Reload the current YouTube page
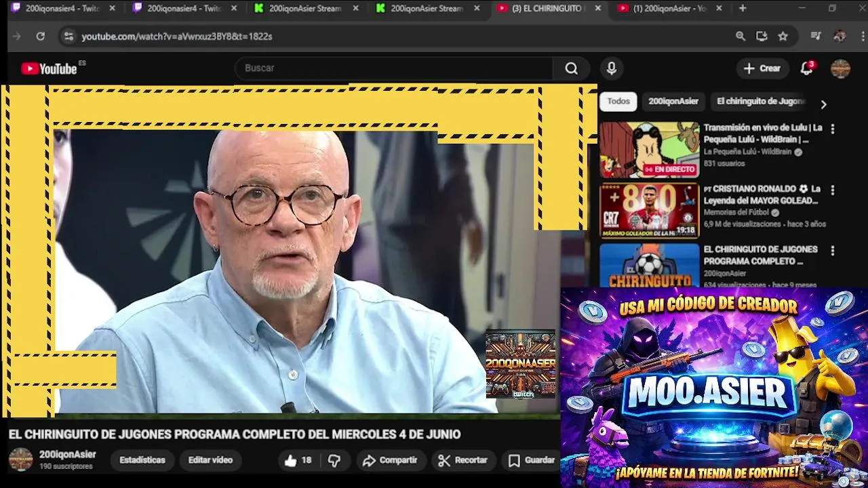The height and width of the screenshot is (488, 868). click(41, 36)
